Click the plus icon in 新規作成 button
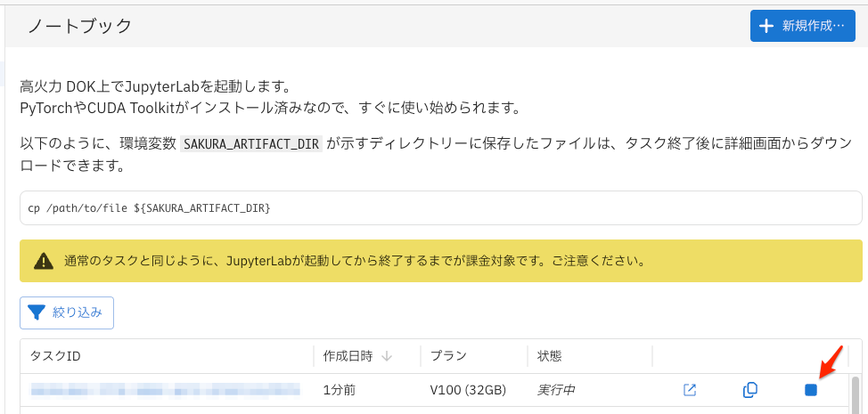The width and height of the screenshot is (868, 414). coord(766,26)
